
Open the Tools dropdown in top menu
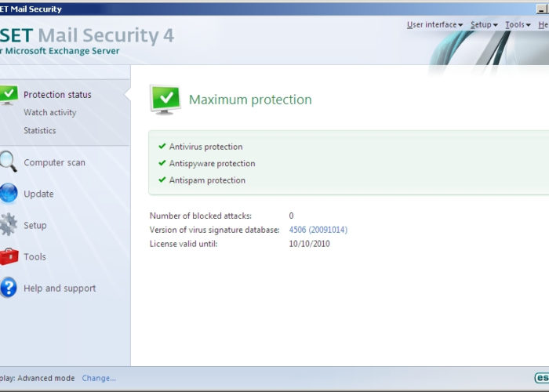click(518, 25)
